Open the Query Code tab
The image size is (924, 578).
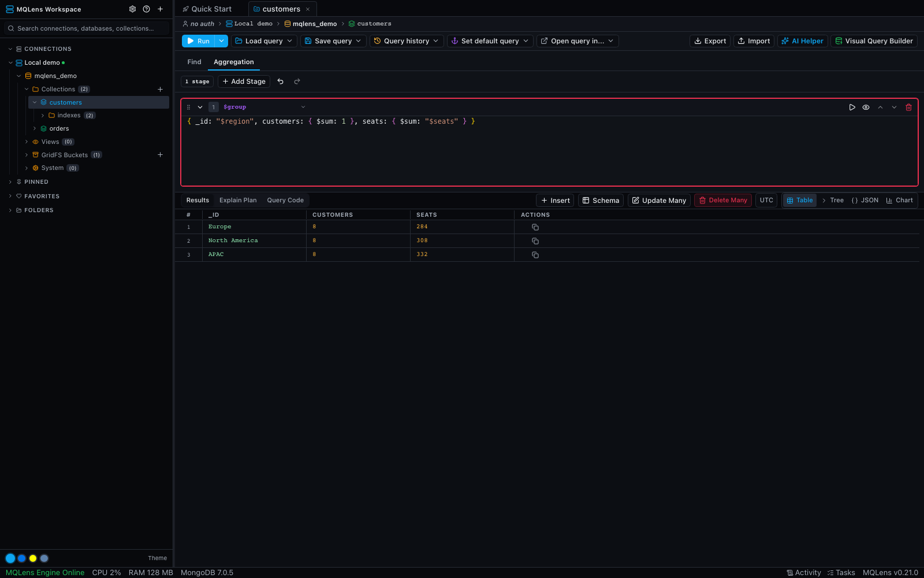pos(285,200)
